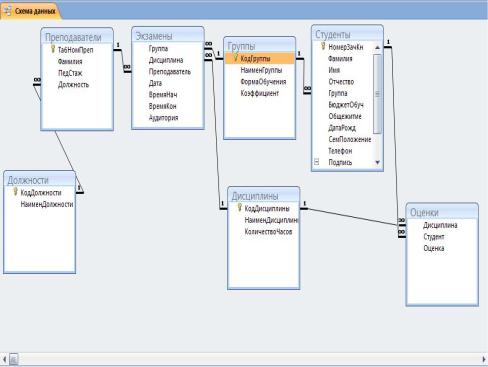Select the Дисциплина field in Экзамены
The width and height of the screenshot is (488, 367).
pyautogui.click(x=166, y=60)
